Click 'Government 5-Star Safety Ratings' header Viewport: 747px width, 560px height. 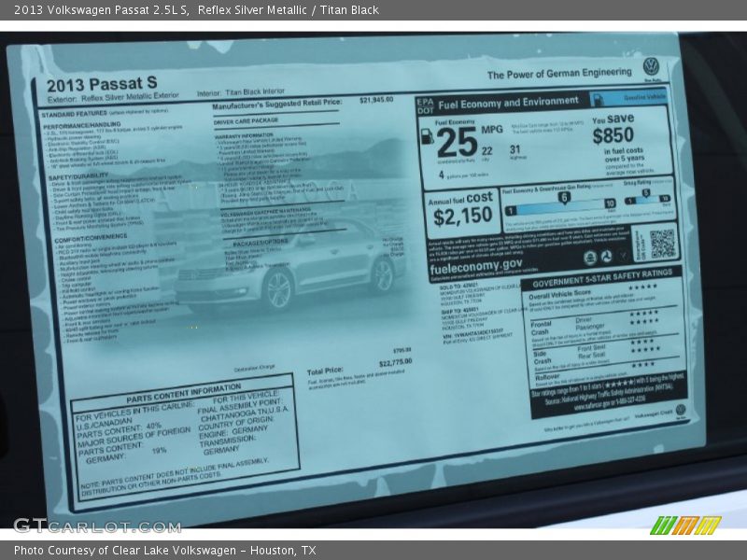pyautogui.click(x=602, y=277)
